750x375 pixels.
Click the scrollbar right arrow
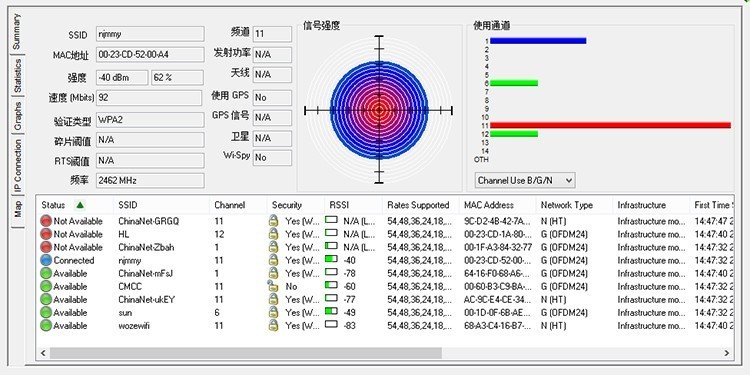point(727,353)
